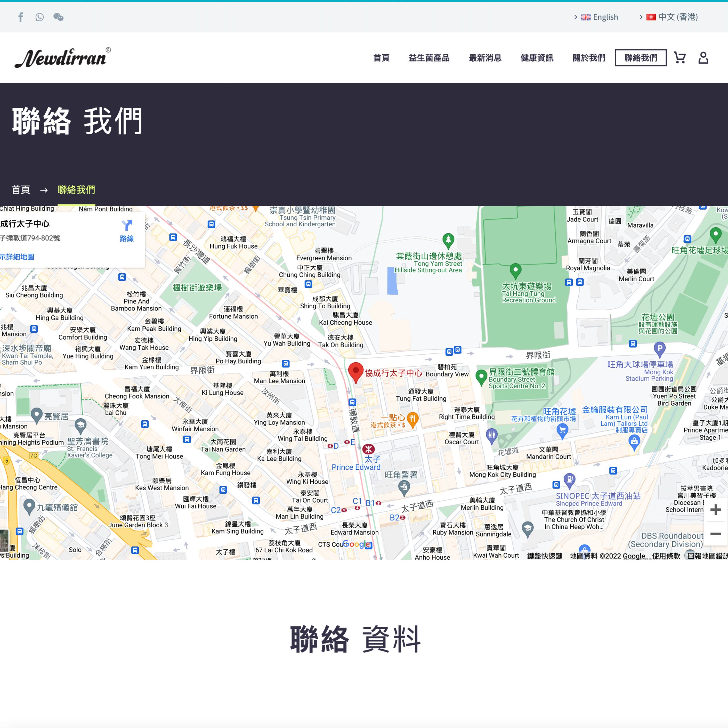Click the Google logo on the map
Screen dimensions: 728x728
tap(356, 544)
